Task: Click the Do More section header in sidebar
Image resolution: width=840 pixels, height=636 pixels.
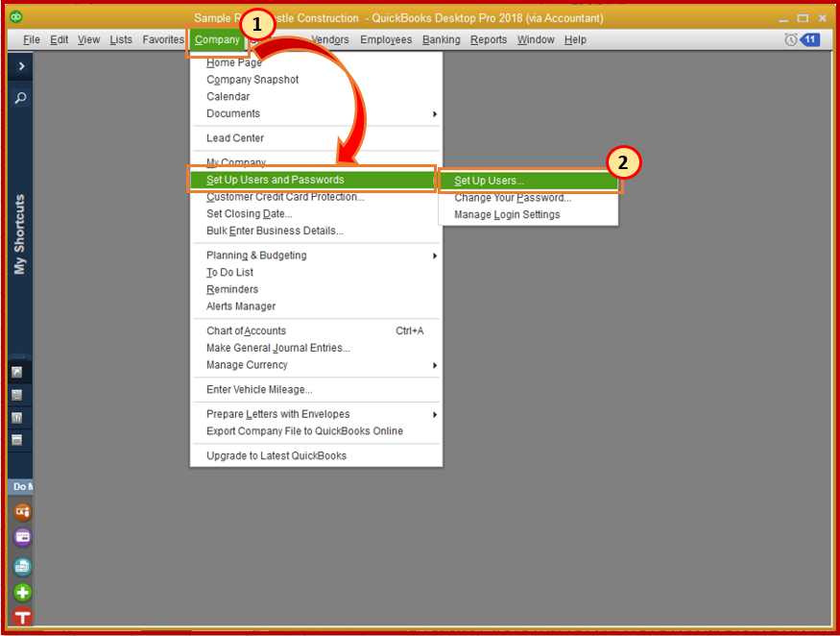Action: pyautogui.click(x=22, y=486)
